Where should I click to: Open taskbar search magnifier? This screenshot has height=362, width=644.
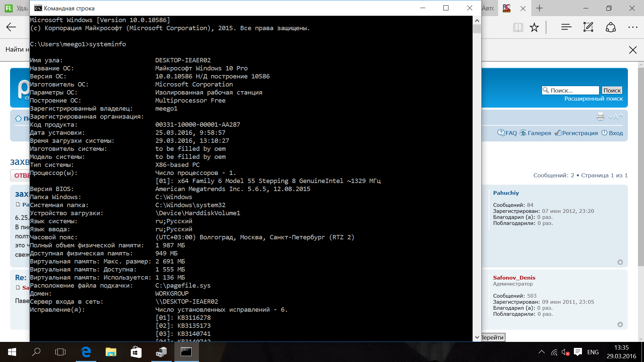pyautogui.click(x=36, y=352)
